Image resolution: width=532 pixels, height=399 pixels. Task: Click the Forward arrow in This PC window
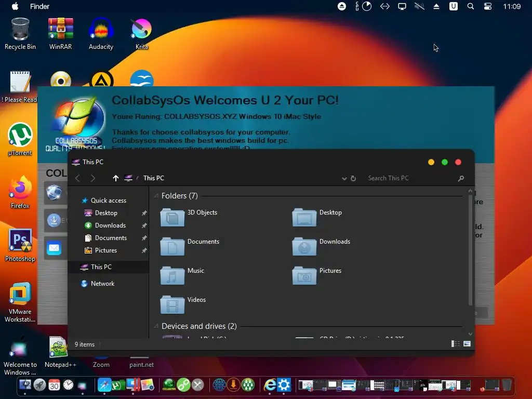click(92, 178)
